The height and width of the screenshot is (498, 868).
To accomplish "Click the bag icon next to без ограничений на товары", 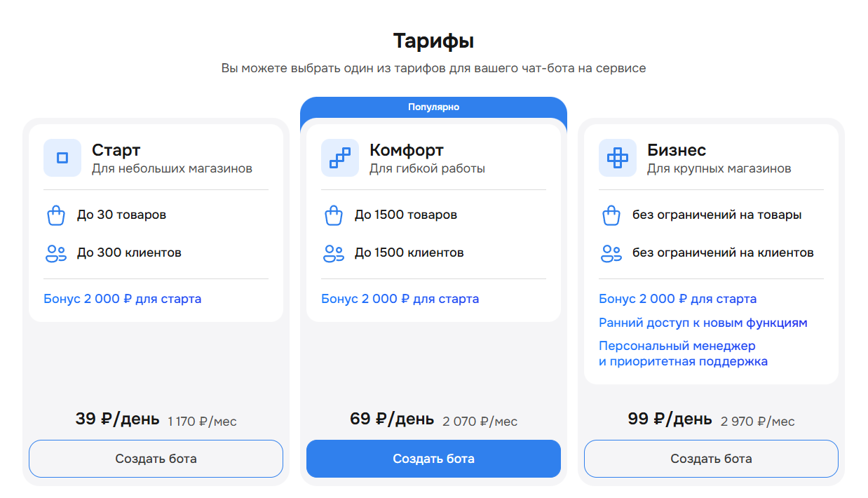I will coord(611,215).
